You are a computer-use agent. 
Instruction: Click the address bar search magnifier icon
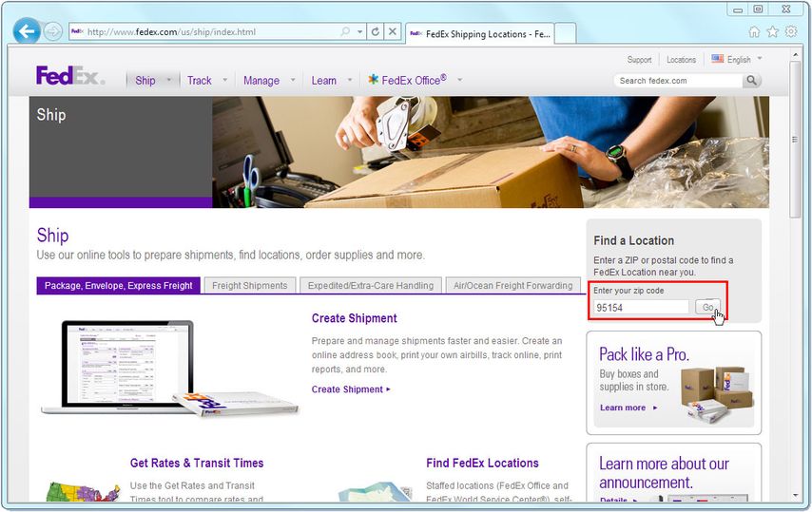click(x=345, y=31)
